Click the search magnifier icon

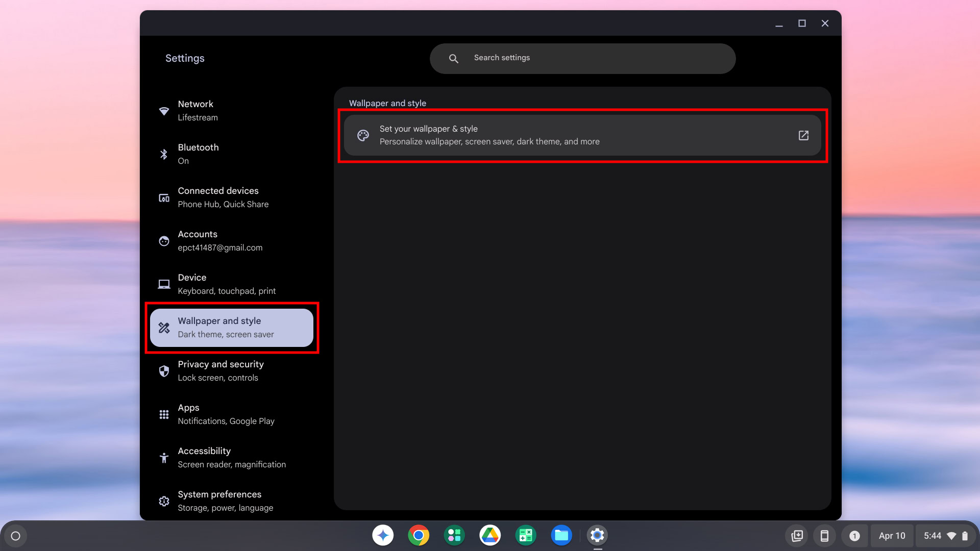pyautogui.click(x=453, y=59)
